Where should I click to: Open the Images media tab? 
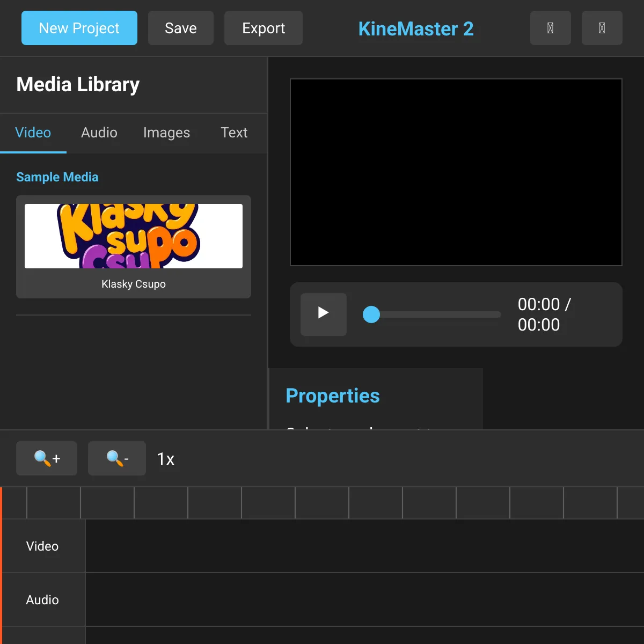click(x=166, y=133)
